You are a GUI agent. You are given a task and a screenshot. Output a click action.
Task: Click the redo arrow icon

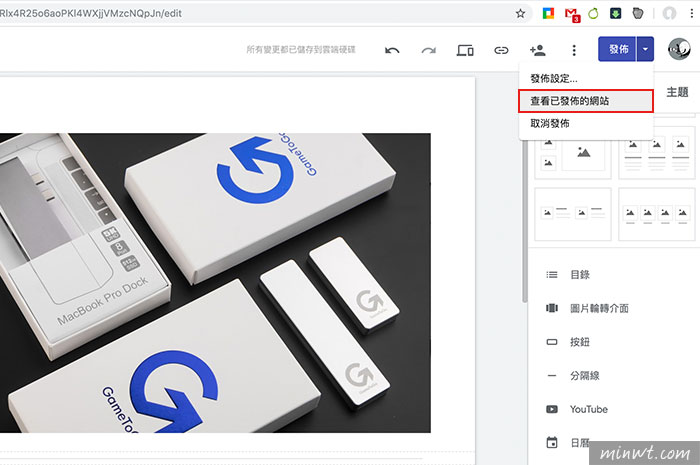(429, 50)
